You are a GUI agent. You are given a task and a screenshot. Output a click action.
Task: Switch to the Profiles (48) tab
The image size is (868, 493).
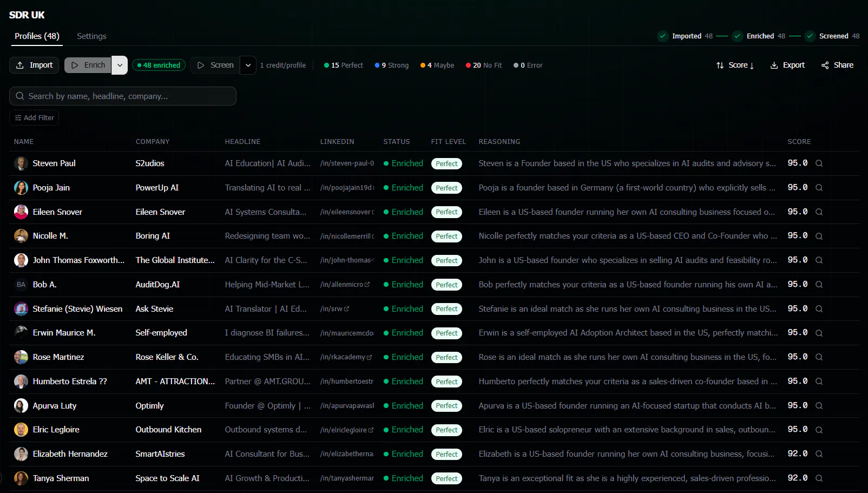click(37, 36)
